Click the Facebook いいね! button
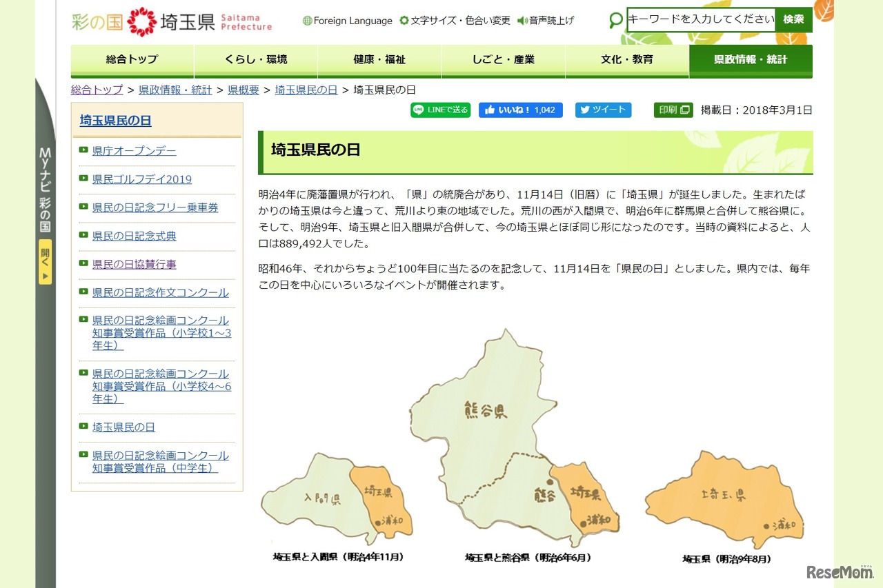Image resolution: width=883 pixels, height=588 pixels. click(x=521, y=110)
